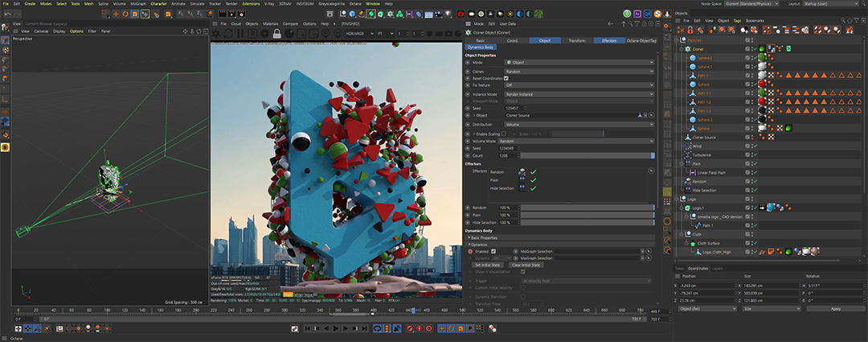Open the Distribution dropdown set to Volume
868x342 pixels.
coord(579,124)
